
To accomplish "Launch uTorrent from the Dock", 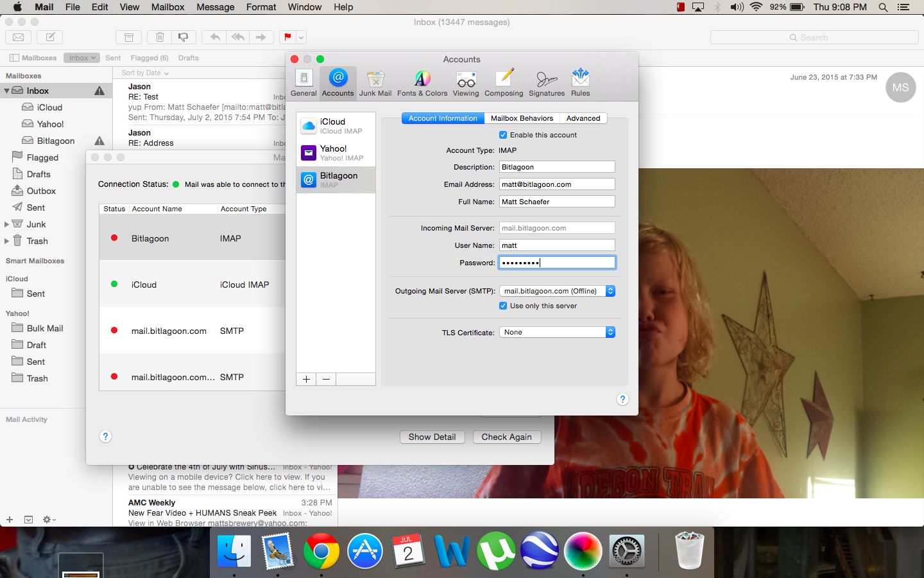I will point(496,551).
